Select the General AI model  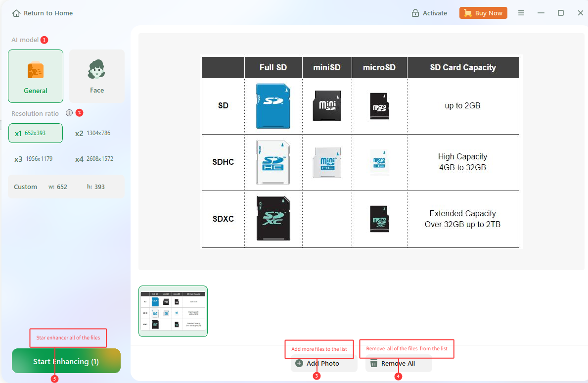pyautogui.click(x=36, y=76)
